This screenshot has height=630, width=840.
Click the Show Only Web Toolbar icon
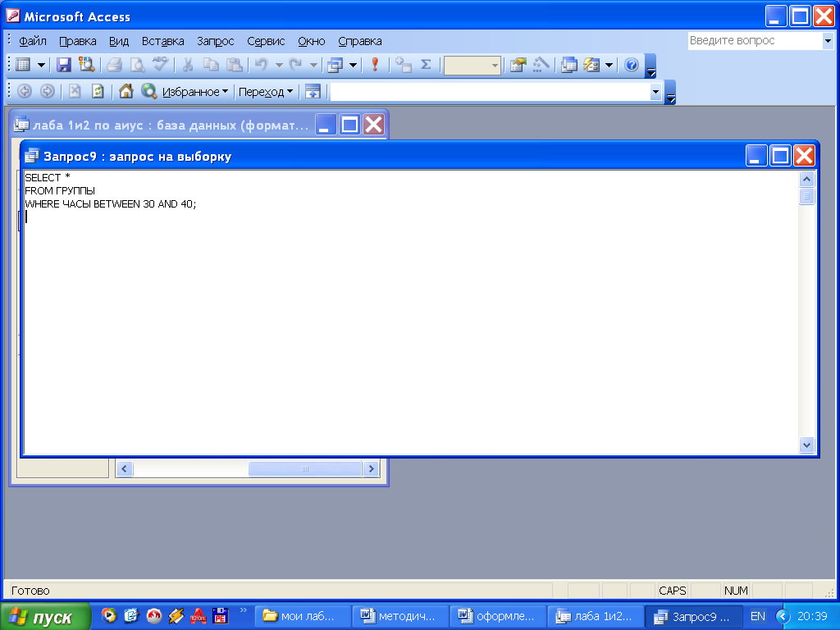coord(313,92)
